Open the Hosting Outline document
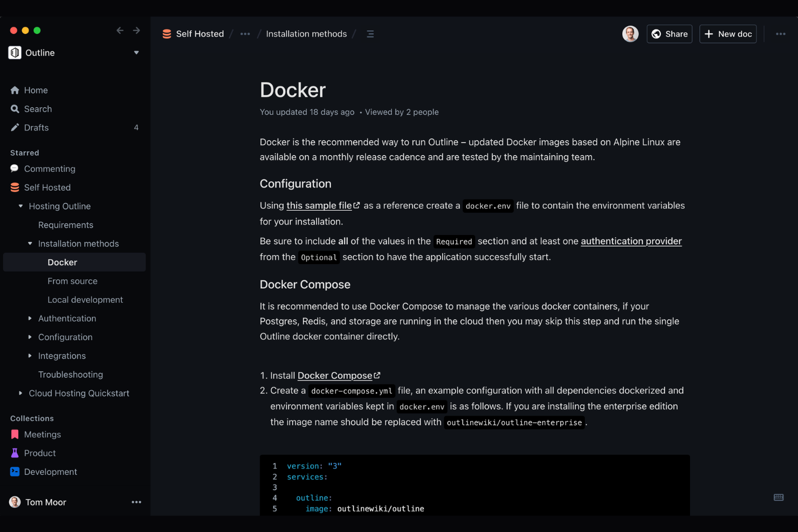The image size is (798, 532). 60,206
